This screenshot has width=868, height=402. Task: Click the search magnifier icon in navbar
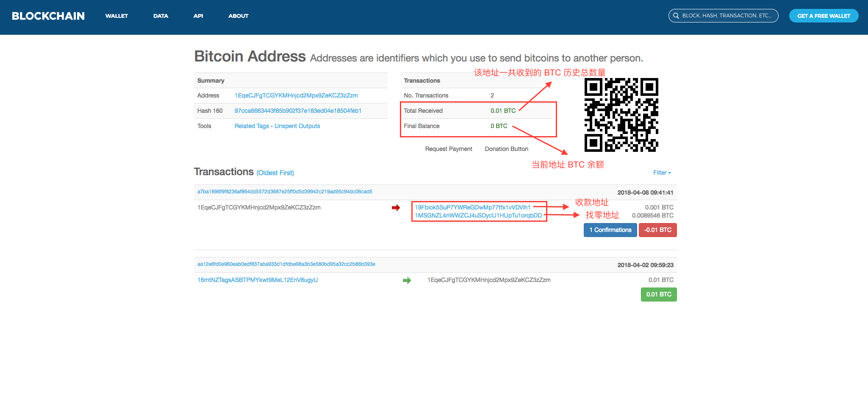[x=676, y=15]
